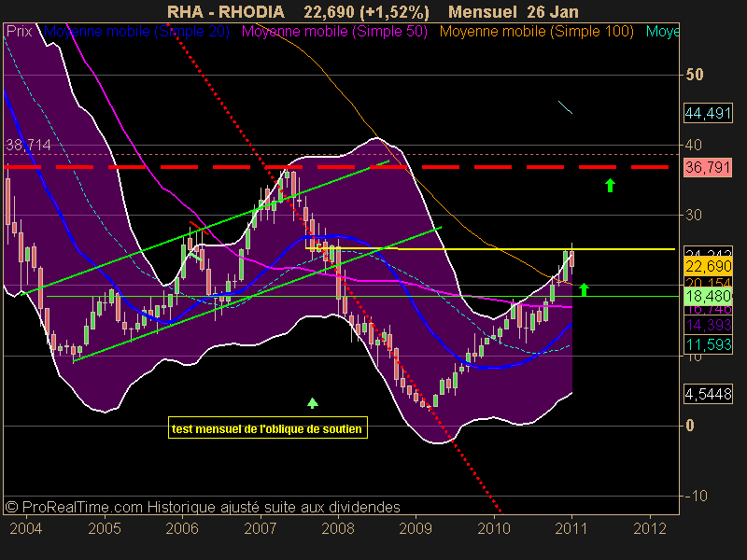Click the 2007 year axis label
This screenshot has height=560, width=747.
[x=261, y=528]
